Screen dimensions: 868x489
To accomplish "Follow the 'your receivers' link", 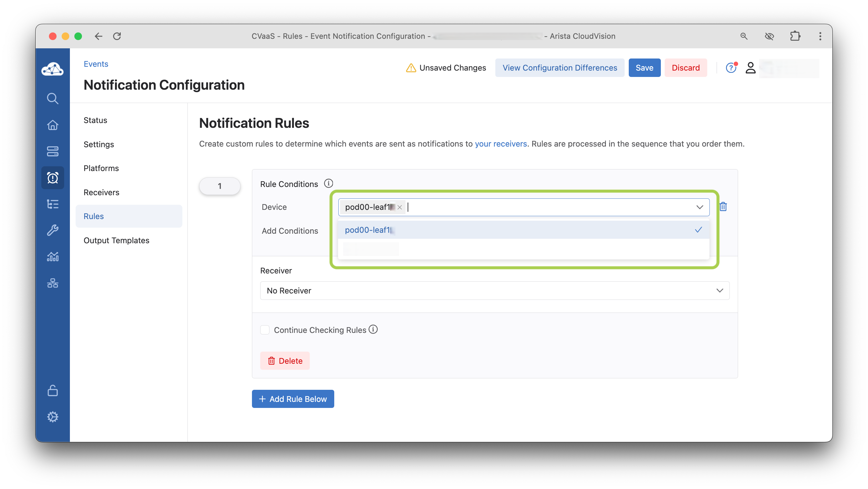I will pyautogui.click(x=501, y=144).
